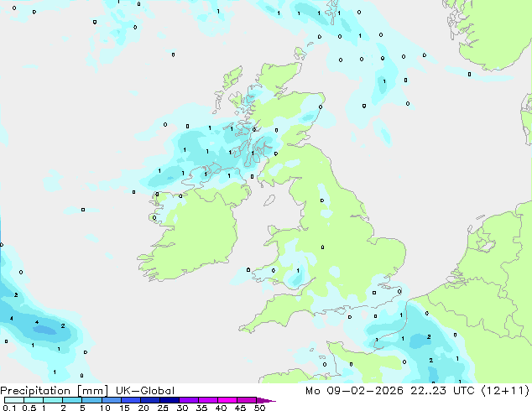Click the legend label "35"
This screenshot has height=411, width=532.
point(201,408)
